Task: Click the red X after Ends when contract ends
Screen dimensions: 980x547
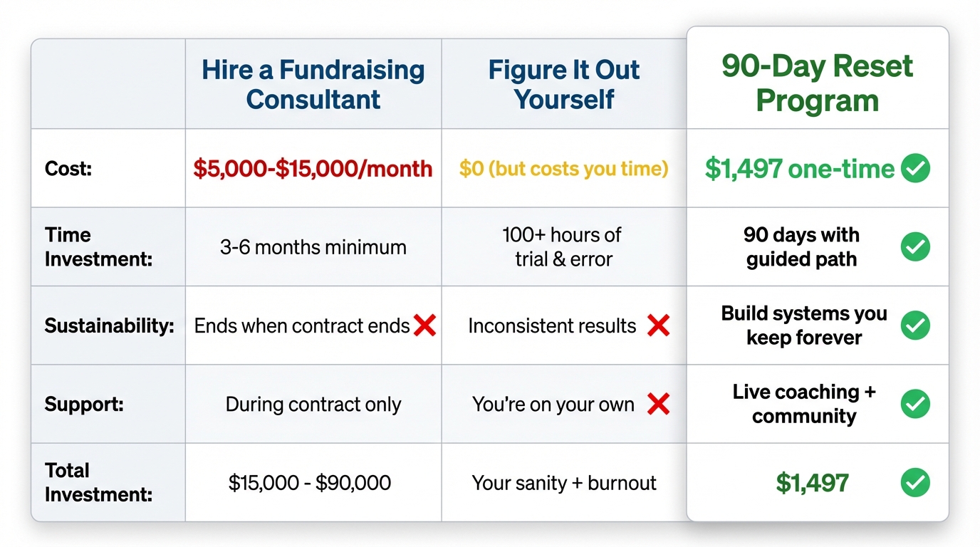Action: pyautogui.click(x=424, y=326)
